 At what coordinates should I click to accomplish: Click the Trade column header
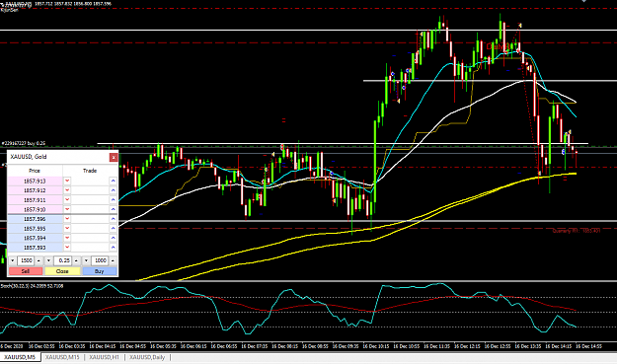90,171
